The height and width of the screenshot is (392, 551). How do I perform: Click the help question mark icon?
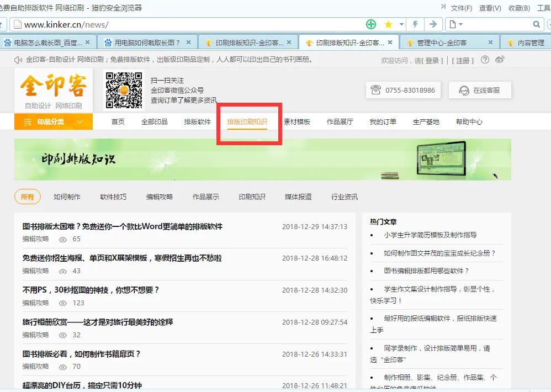(x=485, y=60)
